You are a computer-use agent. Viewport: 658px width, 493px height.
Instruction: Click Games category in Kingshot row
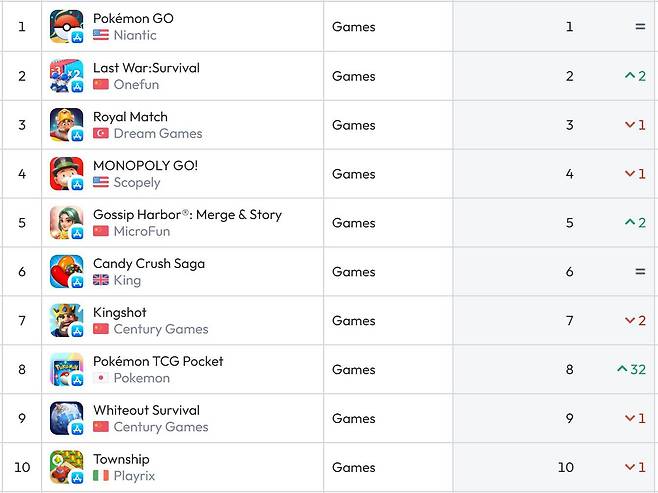coord(354,321)
